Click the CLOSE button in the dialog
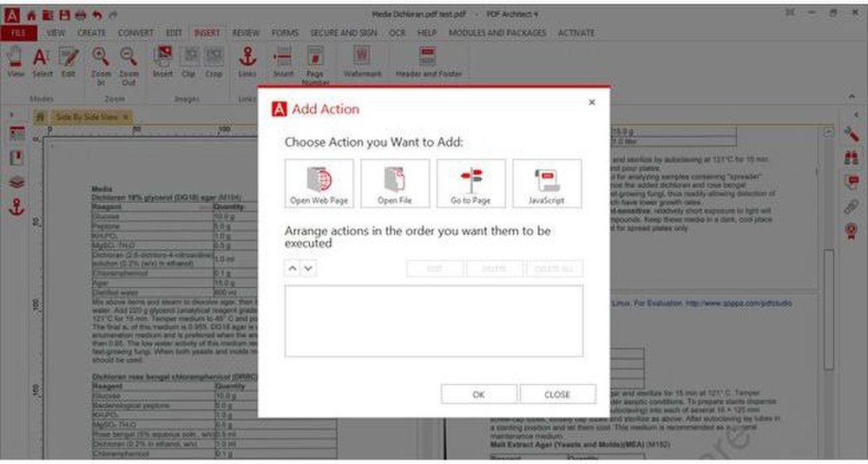This screenshot has width=868, height=464. coord(557,395)
